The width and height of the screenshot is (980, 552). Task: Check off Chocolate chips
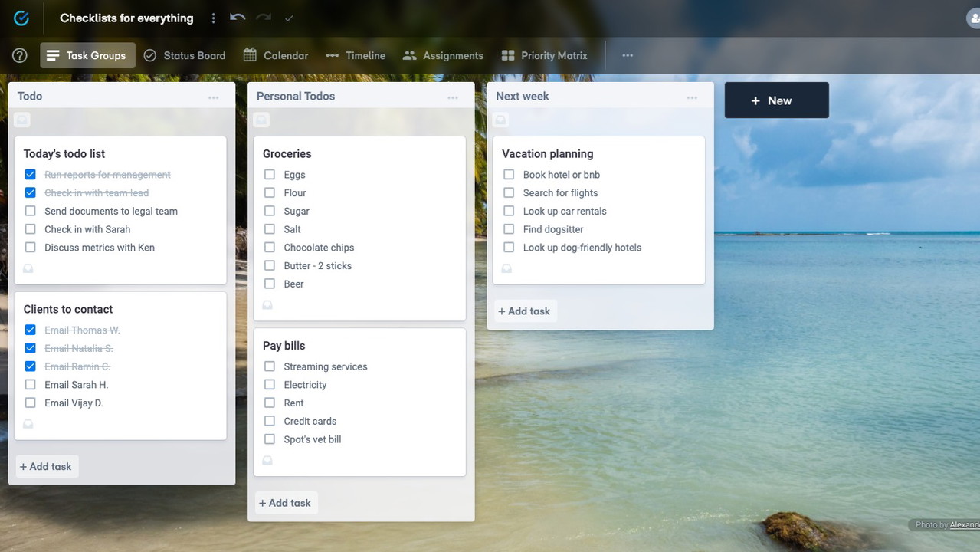pos(270,247)
